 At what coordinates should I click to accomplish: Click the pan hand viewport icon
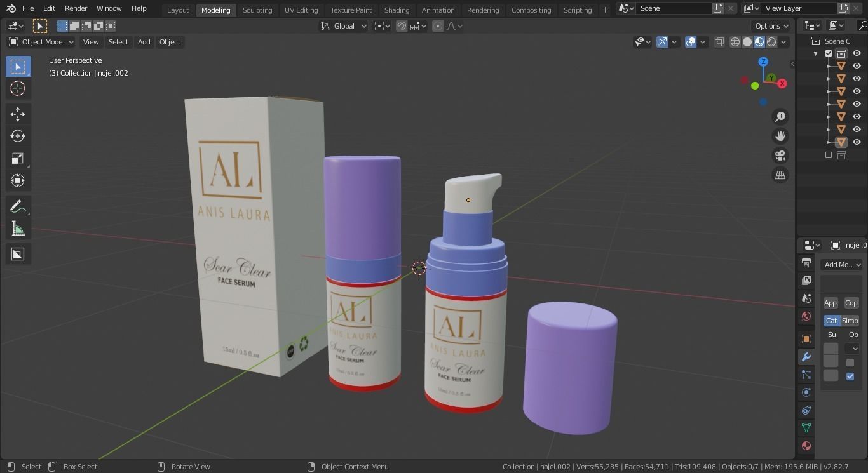780,136
